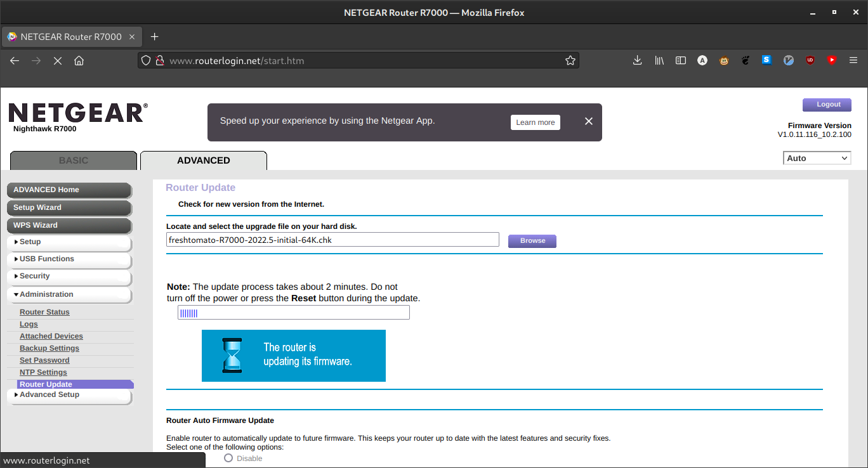The image size is (868, 468).
Task: Click Learn more on the banner
Action: tap(536, 122)
